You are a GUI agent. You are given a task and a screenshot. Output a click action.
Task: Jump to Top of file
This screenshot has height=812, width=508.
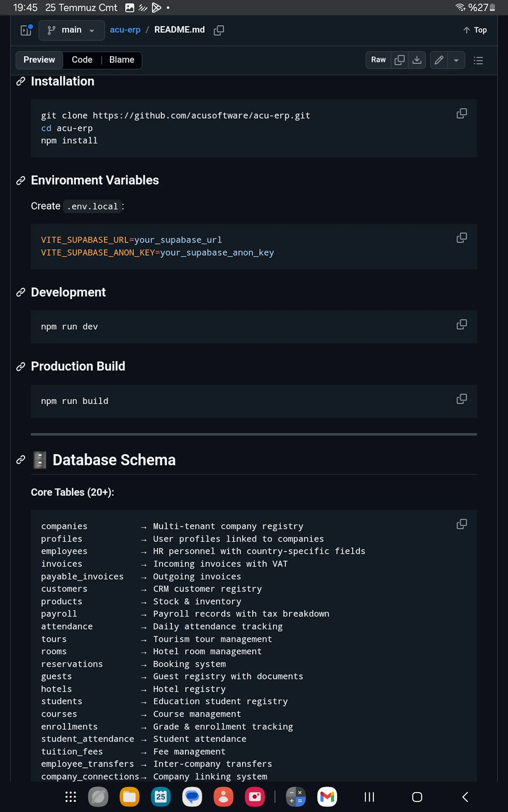click(x=475, y=30)
